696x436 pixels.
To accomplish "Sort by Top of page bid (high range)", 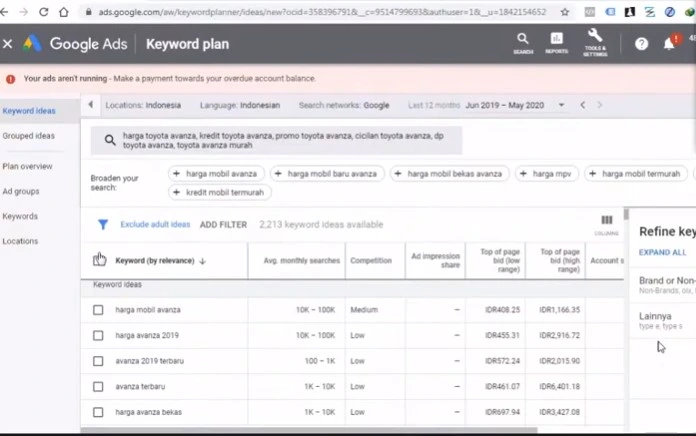I will (560, 261).
